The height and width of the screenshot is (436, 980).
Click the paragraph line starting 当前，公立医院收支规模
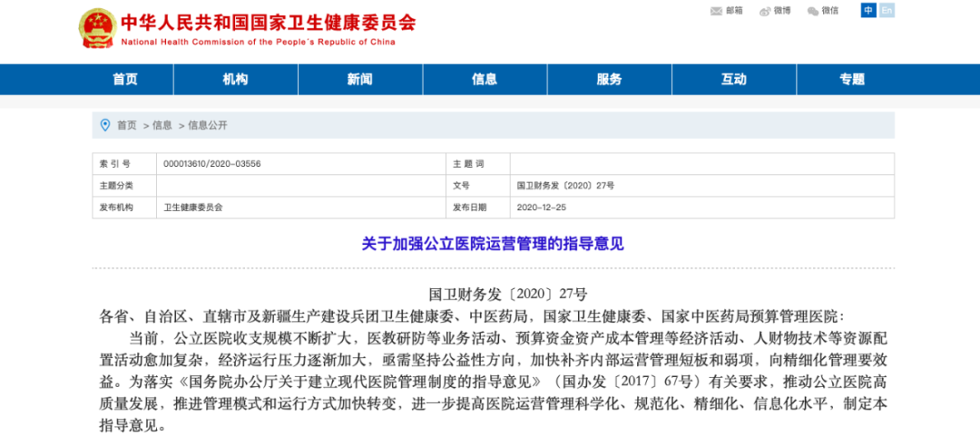[x=508, y=338]
